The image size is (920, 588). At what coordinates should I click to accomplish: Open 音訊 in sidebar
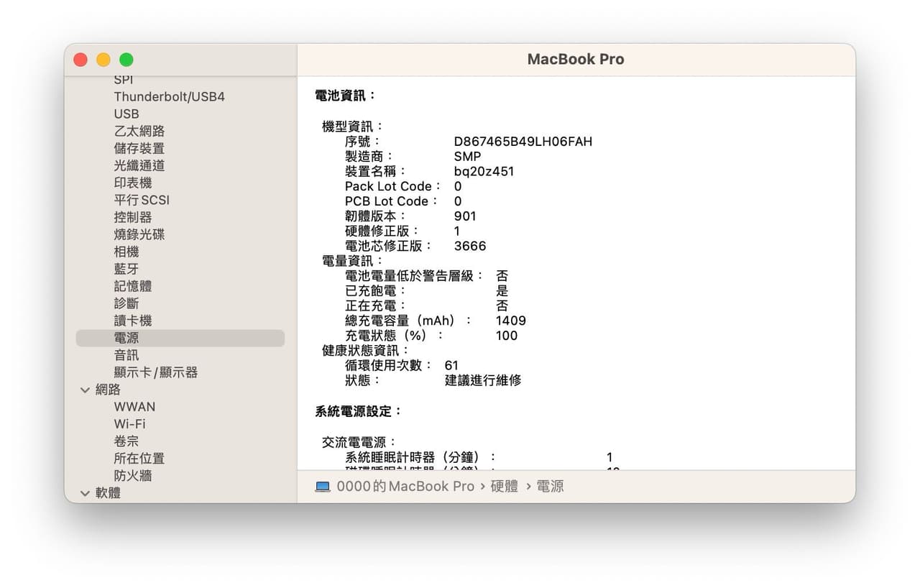tap(126, 355)
